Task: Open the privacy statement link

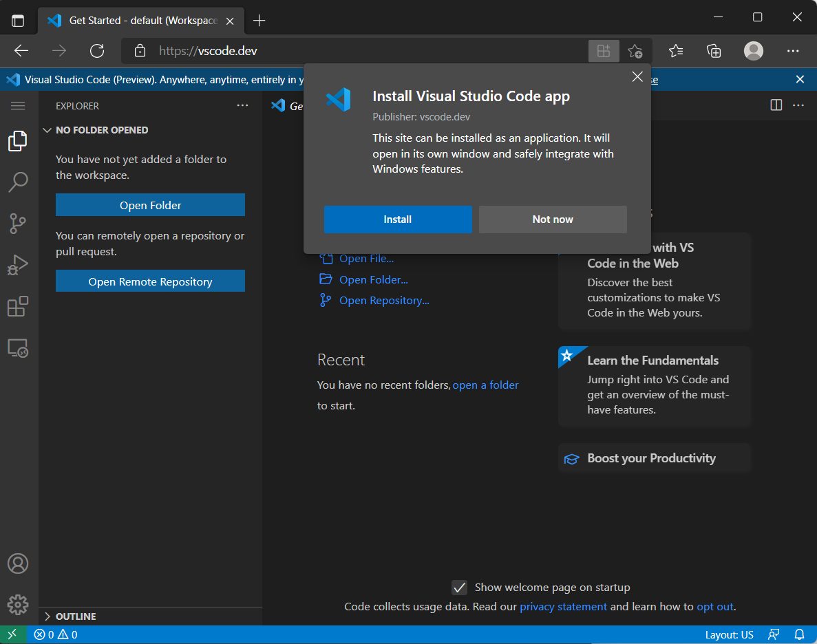Action: (x=563, y=606)
